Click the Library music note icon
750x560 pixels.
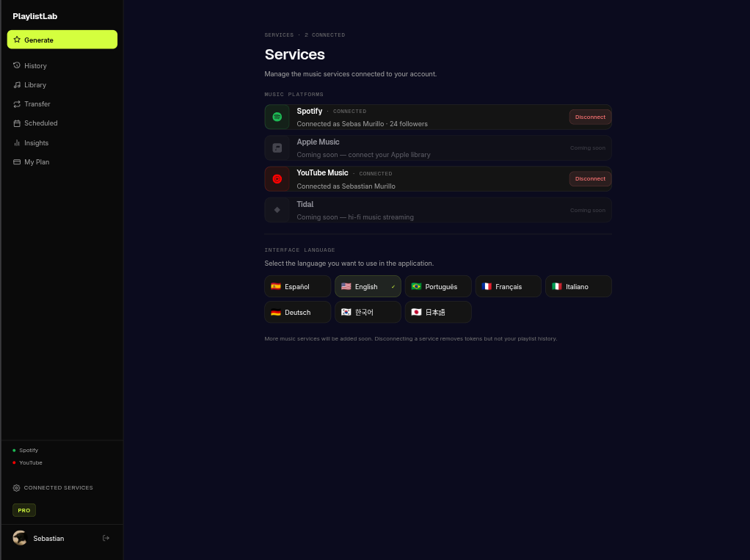pos(17,84)
